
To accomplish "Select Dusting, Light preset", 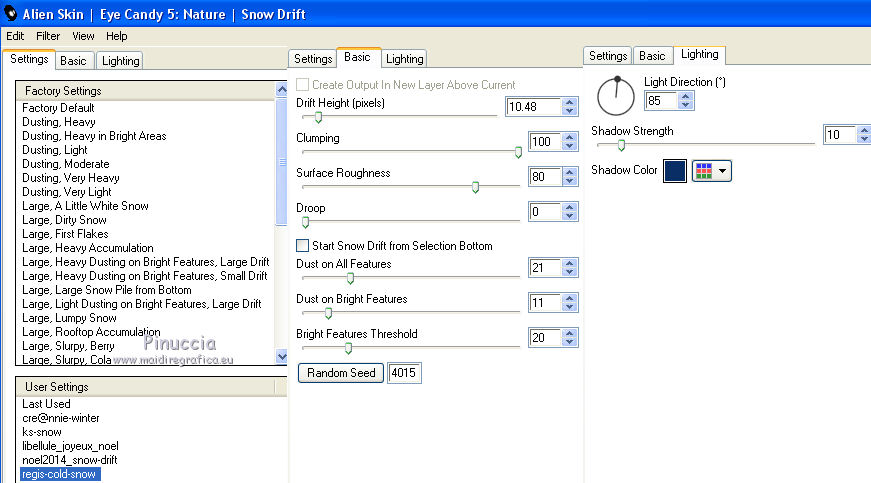I will coord(54,150).
